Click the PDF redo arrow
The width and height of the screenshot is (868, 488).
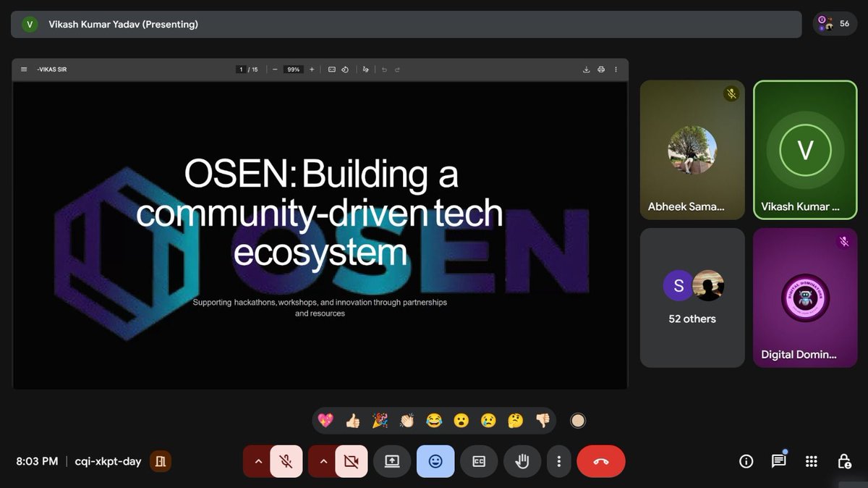tap(397, 70)
